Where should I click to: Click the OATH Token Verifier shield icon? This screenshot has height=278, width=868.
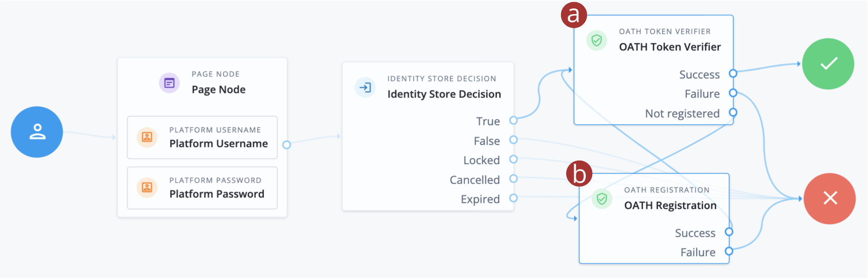[x=595, y=40]
